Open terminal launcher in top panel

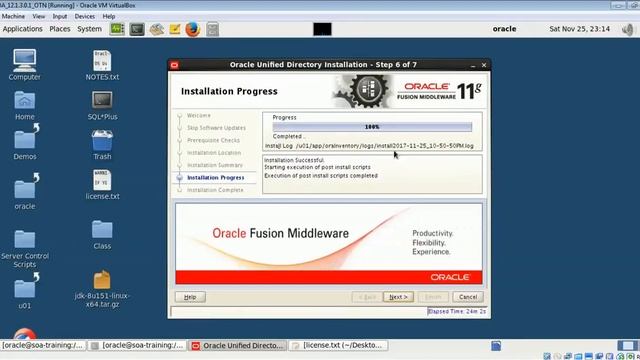(137, 29)
